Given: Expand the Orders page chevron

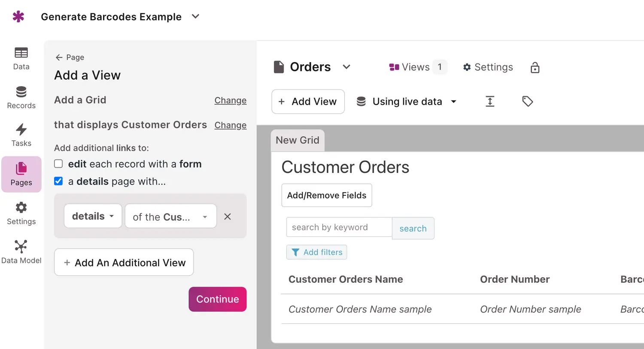Looking at the screenshot, I should tap(346, 67).
